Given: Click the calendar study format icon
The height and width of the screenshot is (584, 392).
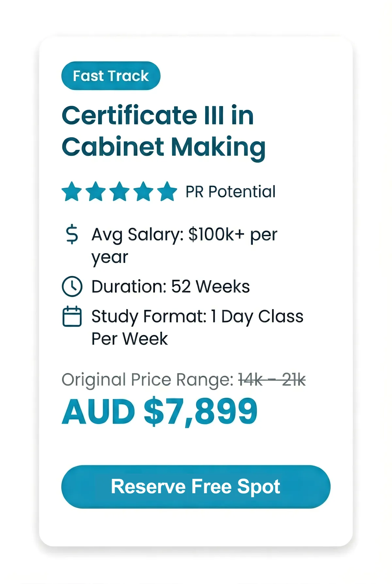Looking at the screenshot, I should pos(72,316).
